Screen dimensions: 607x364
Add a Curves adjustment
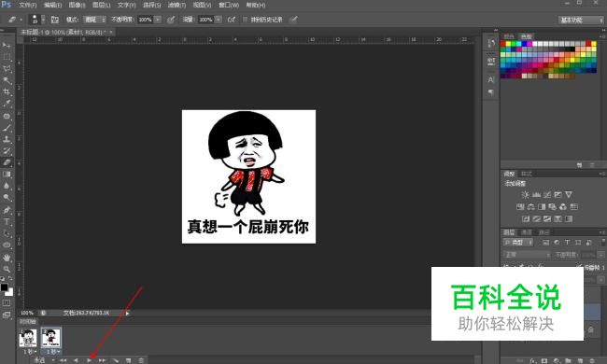547,194
